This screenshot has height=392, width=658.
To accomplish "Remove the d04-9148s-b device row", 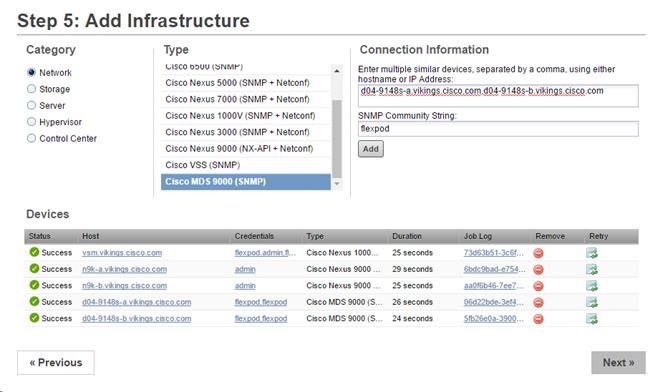I will point(538,319).
